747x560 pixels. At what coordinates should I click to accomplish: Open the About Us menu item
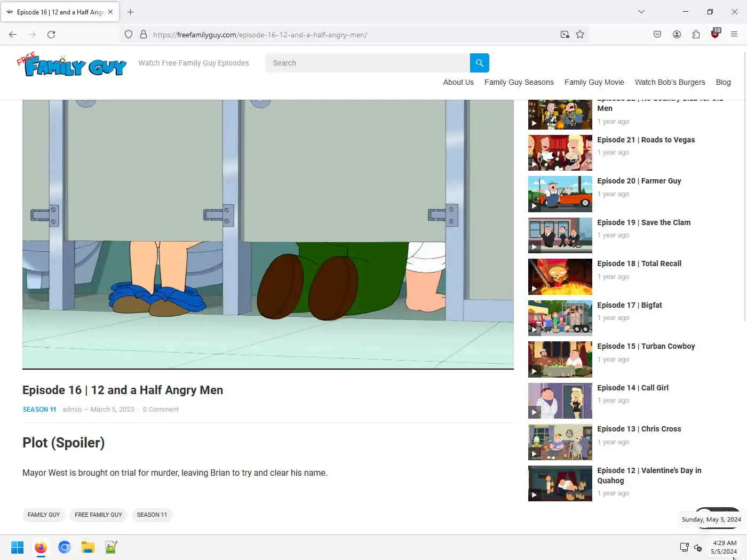(x=458, y=82)
